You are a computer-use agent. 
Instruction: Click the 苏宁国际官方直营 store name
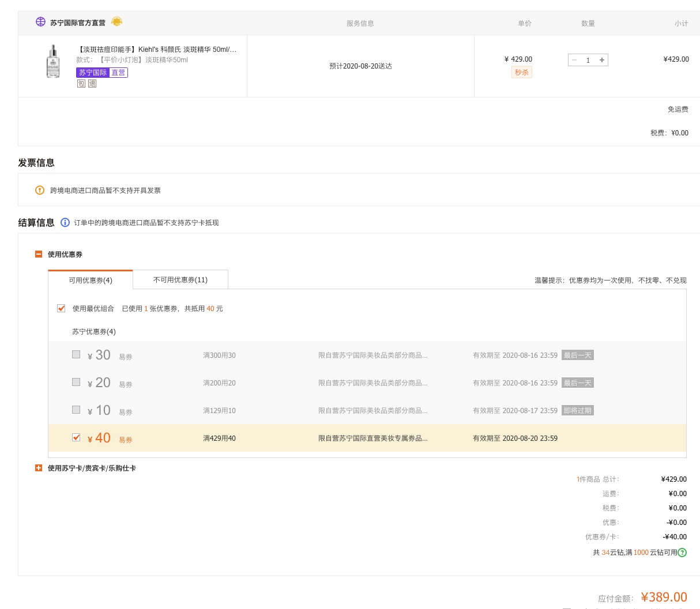click(78, 23)
